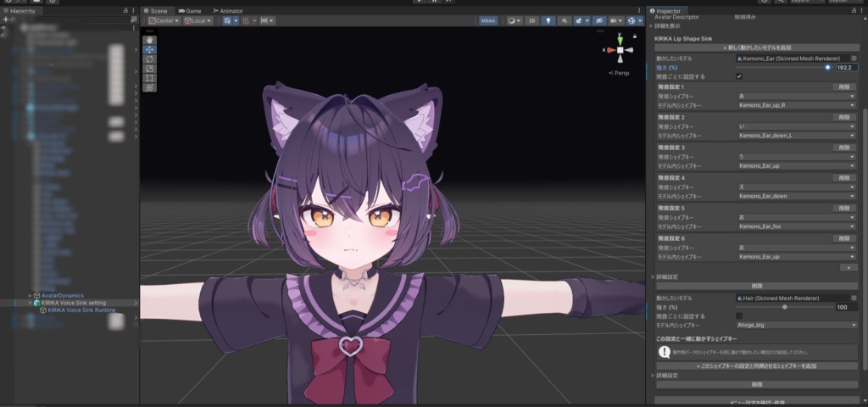Click the red X axis cone of gizmo
The image size is (868, 407).
[x=610, y=50]
